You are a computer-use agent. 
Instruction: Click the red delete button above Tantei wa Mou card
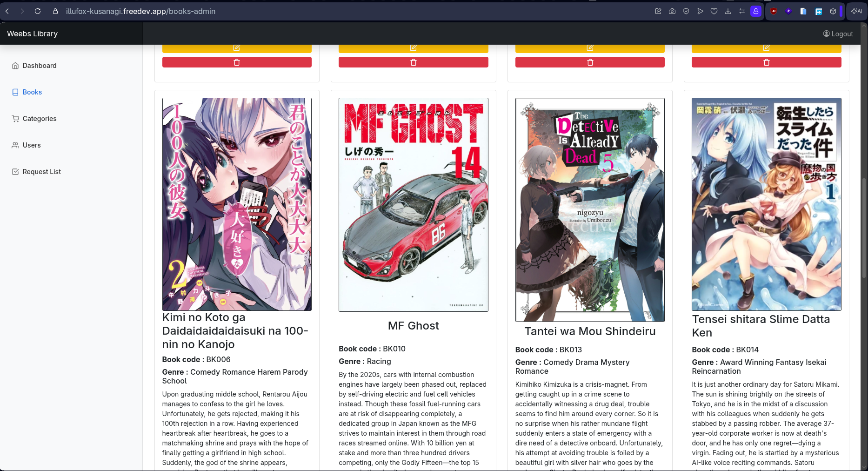[590, 62]
